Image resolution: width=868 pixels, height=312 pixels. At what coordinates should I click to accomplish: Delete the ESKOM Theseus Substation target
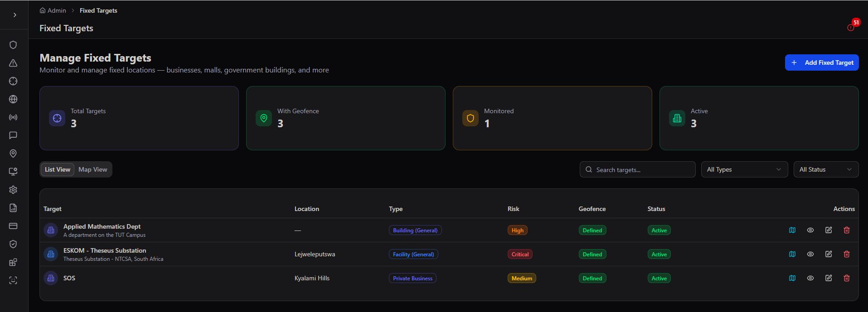(847, 254)
